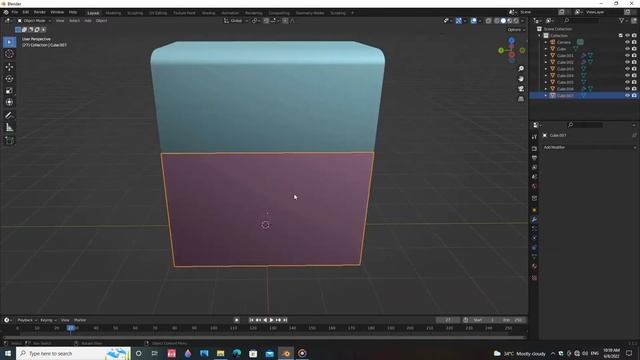The image size is (640, 360).
Task: Select the Scale tool
Action: pos(9,91)
